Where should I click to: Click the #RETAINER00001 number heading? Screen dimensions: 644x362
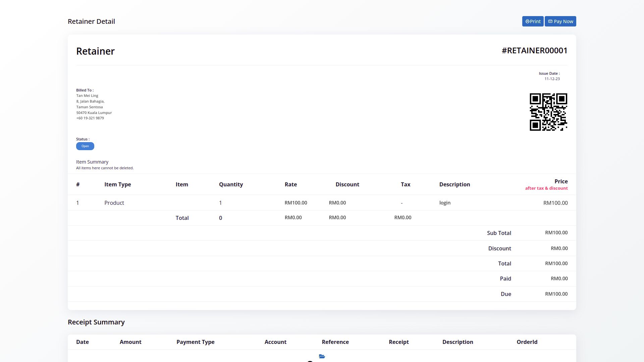point(534,51)
